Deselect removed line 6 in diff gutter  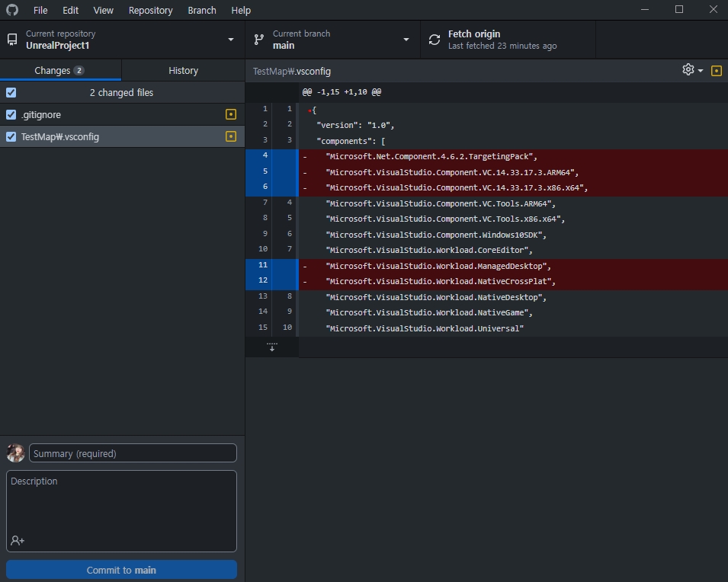tap(272, 187)
